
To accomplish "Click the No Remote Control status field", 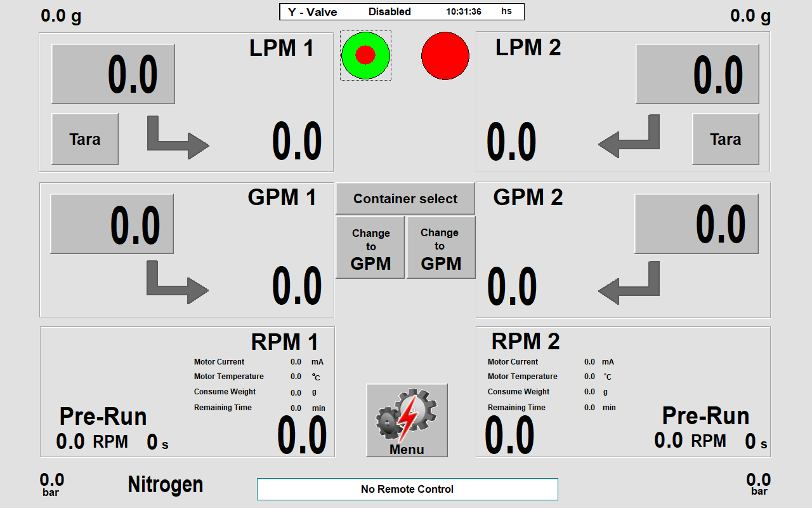I will pos(407,489).
